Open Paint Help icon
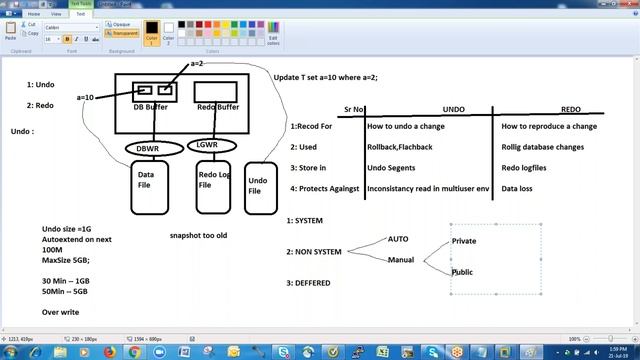The width and height of the screenshot is (640, 360). [x=635, y=13]
